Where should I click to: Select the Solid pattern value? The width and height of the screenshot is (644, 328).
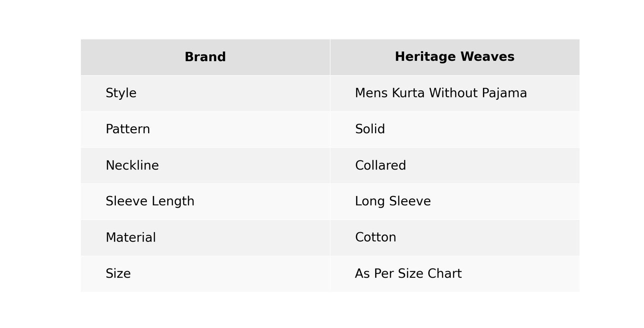(370, 129)
